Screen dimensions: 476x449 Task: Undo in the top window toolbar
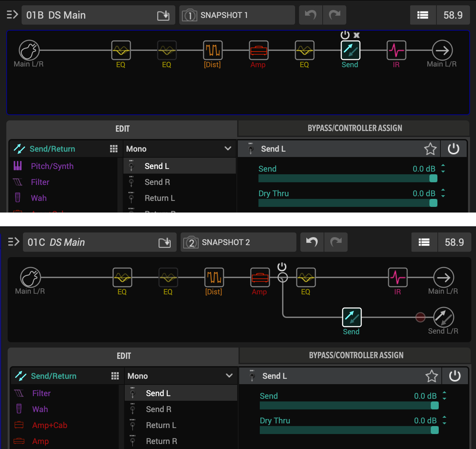click(311, 15)
